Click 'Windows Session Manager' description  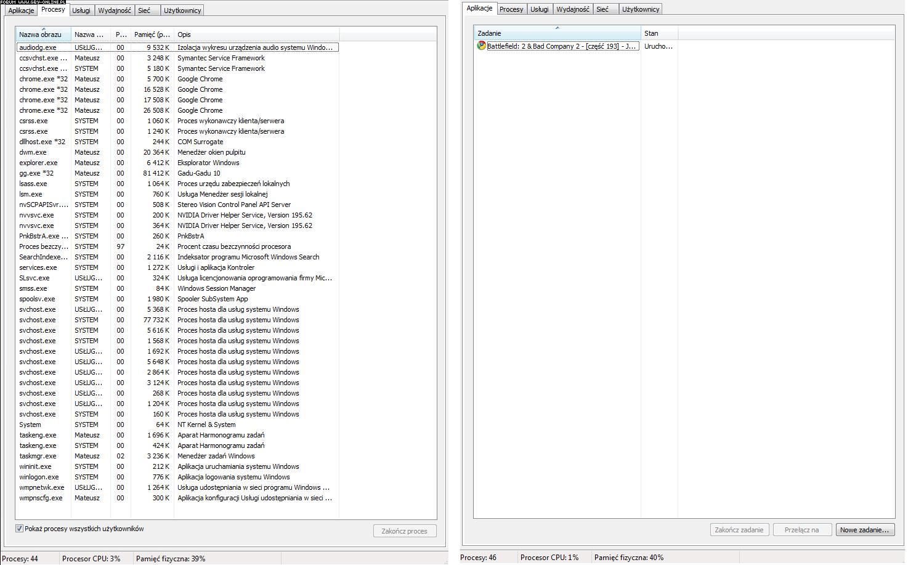click(x=216, y=288)
